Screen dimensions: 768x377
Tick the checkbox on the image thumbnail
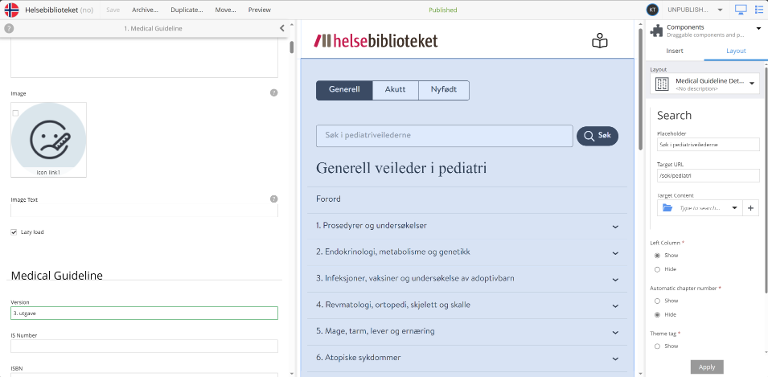point(15,113)
